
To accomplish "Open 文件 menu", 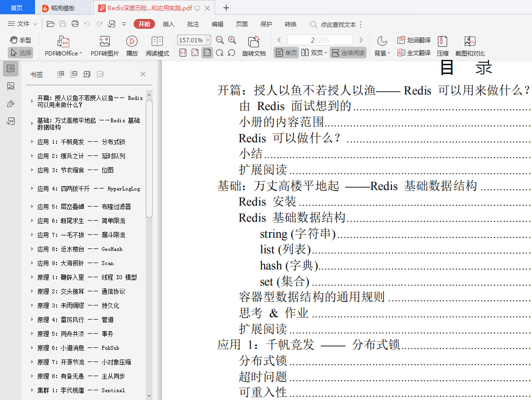I will tap(22, 24).
